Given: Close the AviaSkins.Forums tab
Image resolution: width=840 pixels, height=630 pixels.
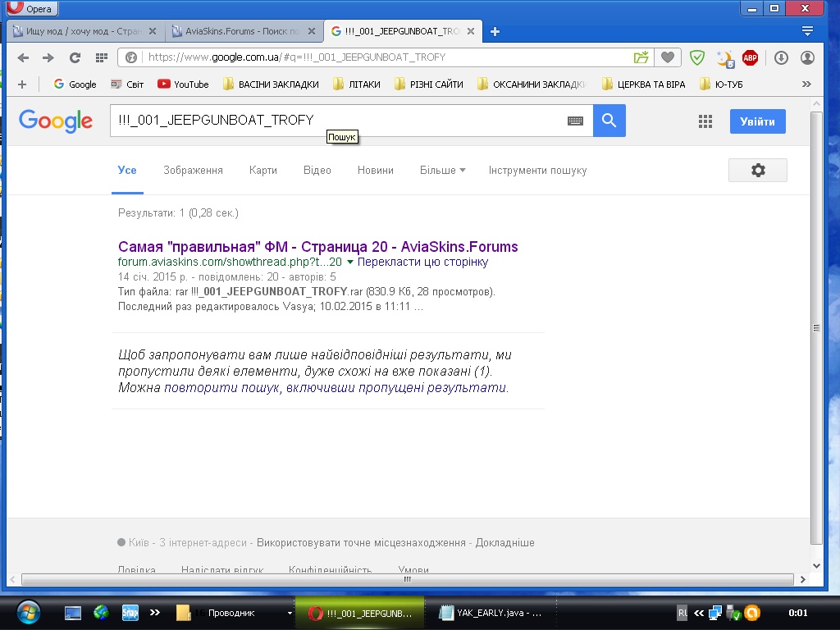Looking at the screenshot, I should [311, 32].
